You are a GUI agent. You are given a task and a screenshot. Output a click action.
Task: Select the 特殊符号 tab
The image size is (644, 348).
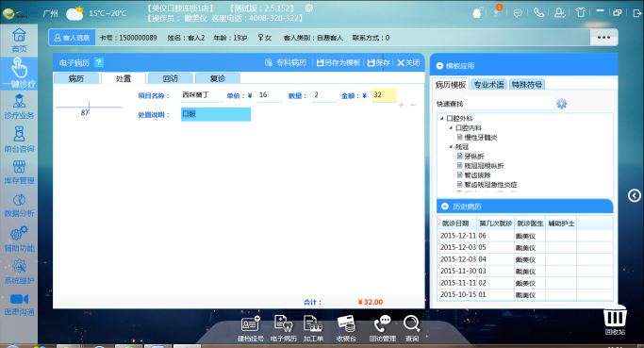point(527,85)
